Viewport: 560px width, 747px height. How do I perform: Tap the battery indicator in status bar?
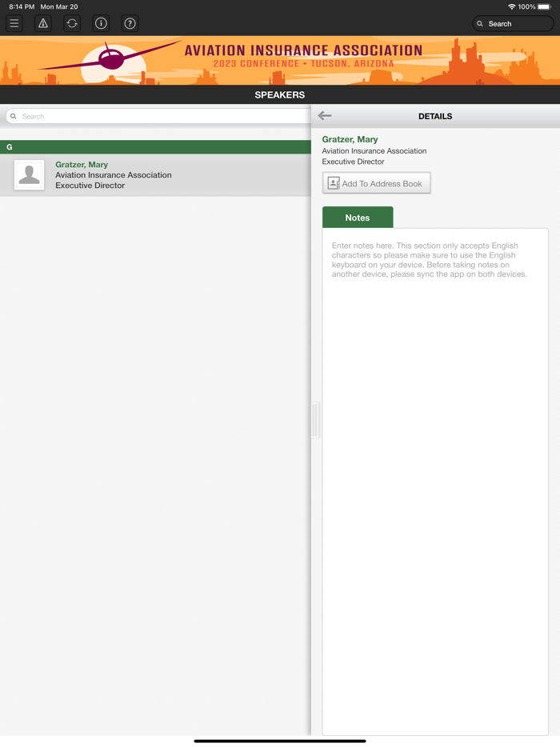[544, 6]
